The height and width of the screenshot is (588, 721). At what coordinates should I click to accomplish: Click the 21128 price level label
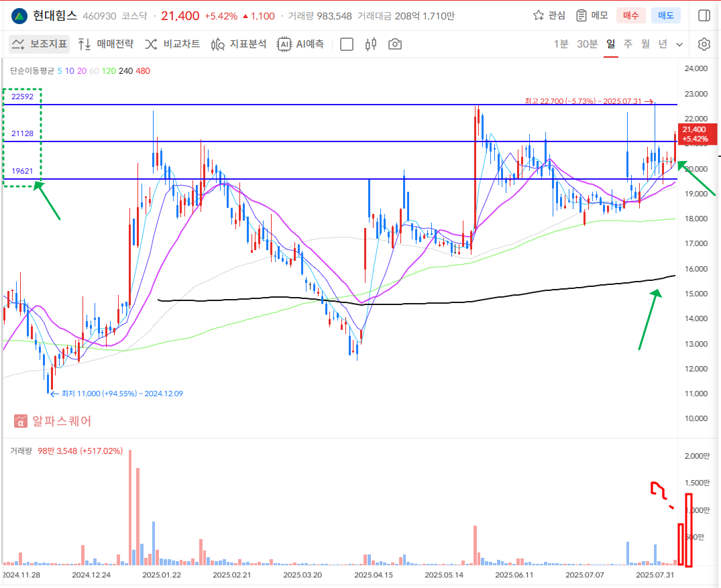pyautogui.click(x=23, y=133)
